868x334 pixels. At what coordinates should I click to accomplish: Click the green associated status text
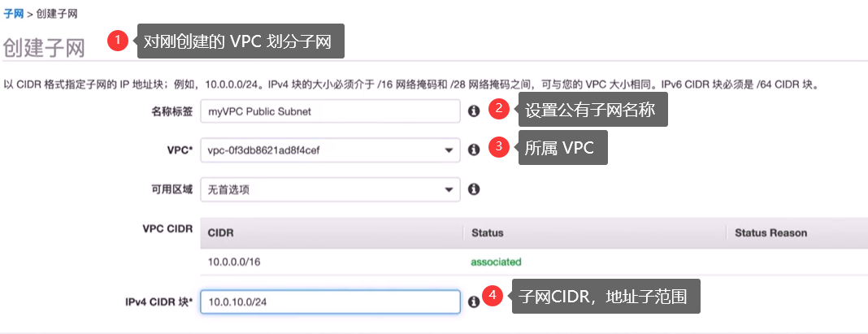tap(496, 262)
